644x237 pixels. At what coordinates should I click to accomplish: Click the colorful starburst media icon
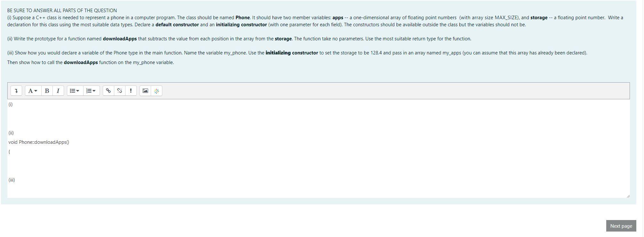point(157,91)
